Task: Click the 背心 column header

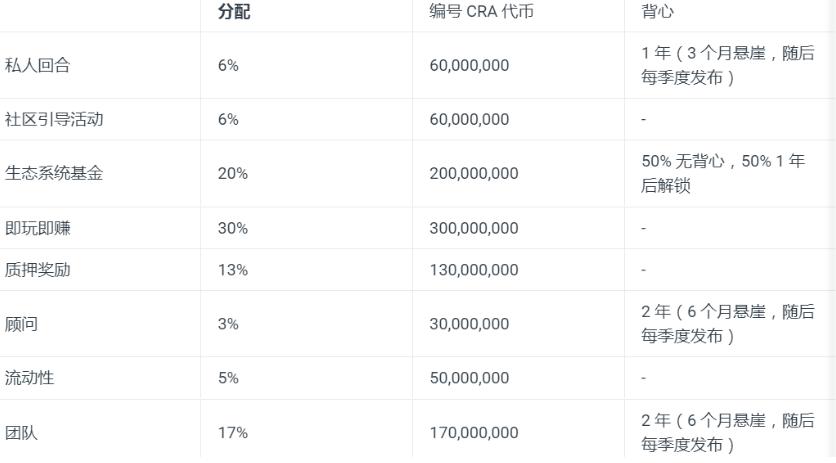Action: (x=657, y=11)
